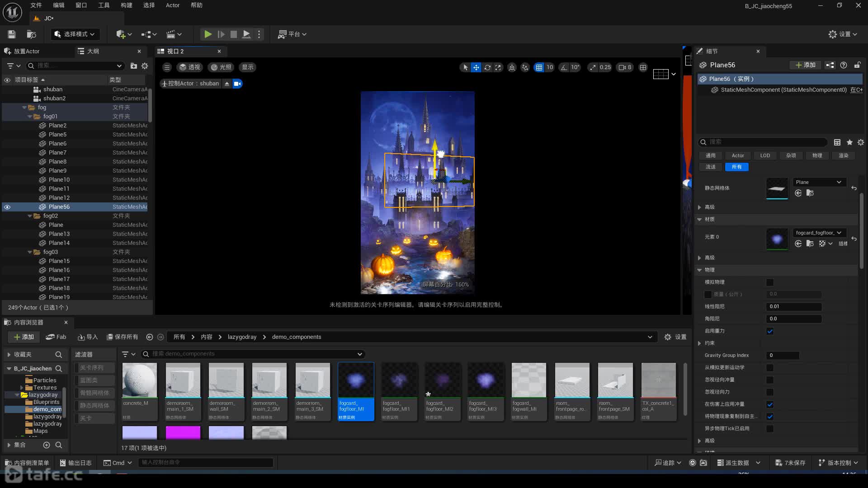Use selected asset for material element 0
Image resolution: width=868 pixels, height=488 pixels.
[x=798, y=244]
